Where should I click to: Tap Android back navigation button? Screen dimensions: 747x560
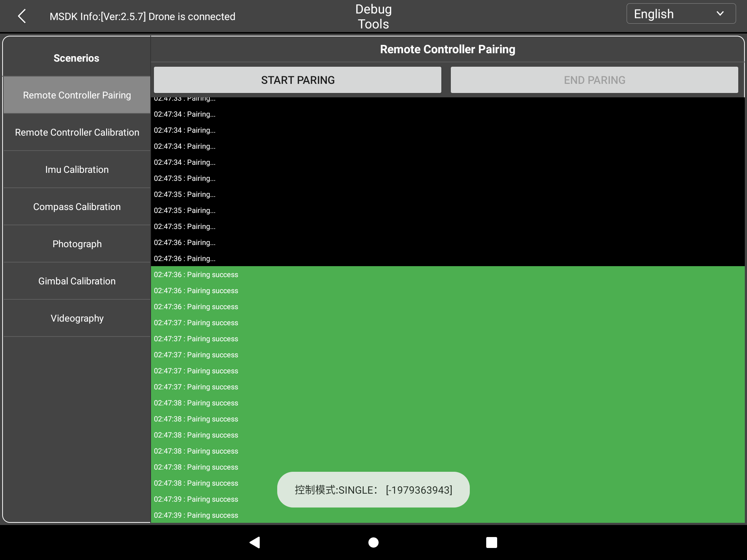click(255, 542)
